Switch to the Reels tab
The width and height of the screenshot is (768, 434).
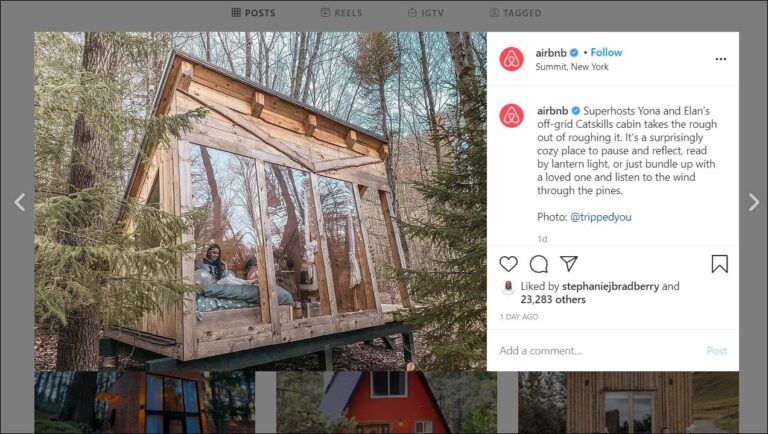(x=341, y=13)
